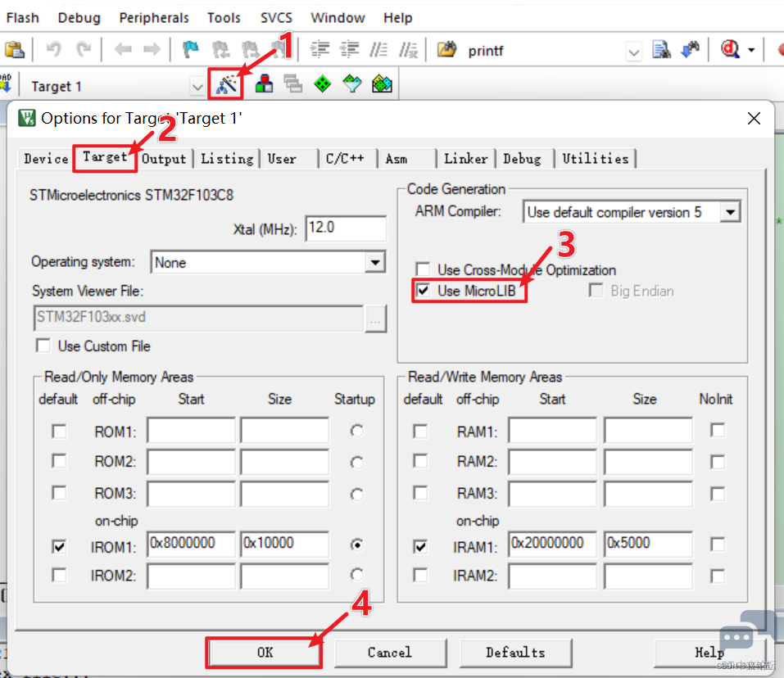The width and height of the screenshot is (784, 678).
Task: Click the uncomment selection icon
Action: click(x=409, y=49)
